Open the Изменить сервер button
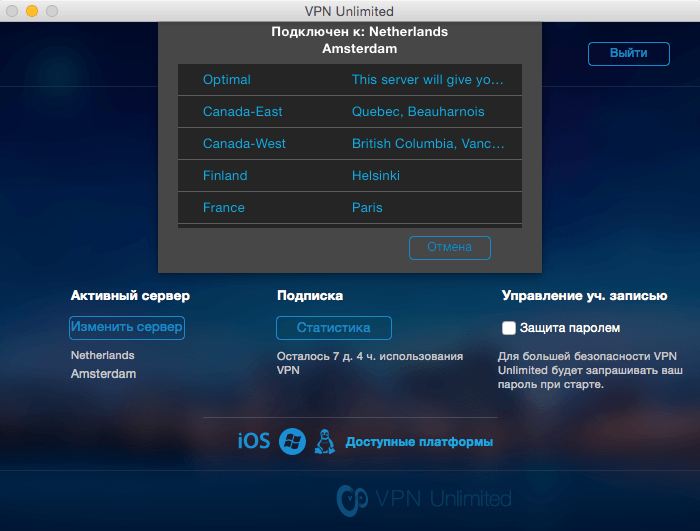The height and width of the screenshot is (531, 700). coord(127,327)
